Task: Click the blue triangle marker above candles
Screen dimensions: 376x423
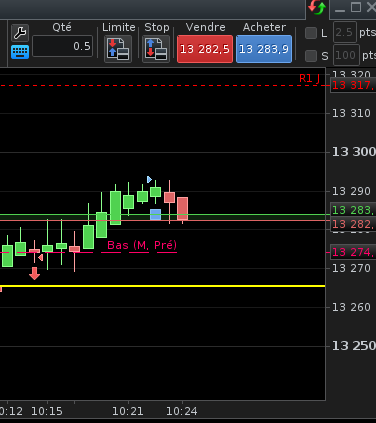Action: pos(149,180)
